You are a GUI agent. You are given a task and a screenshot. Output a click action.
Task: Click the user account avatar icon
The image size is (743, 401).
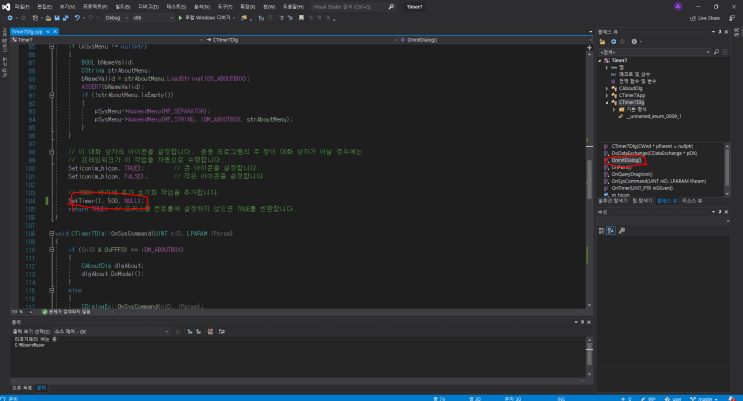coord(678,6)
